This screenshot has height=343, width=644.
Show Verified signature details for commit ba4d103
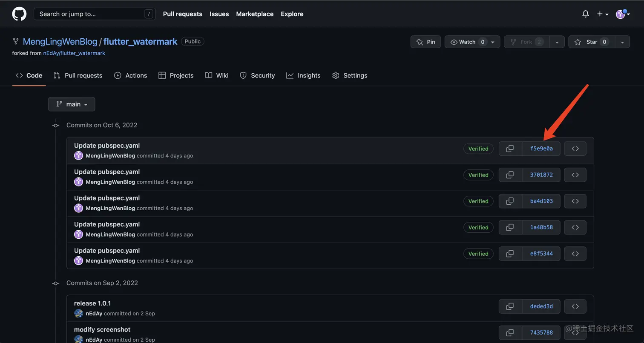pos(478,201)
